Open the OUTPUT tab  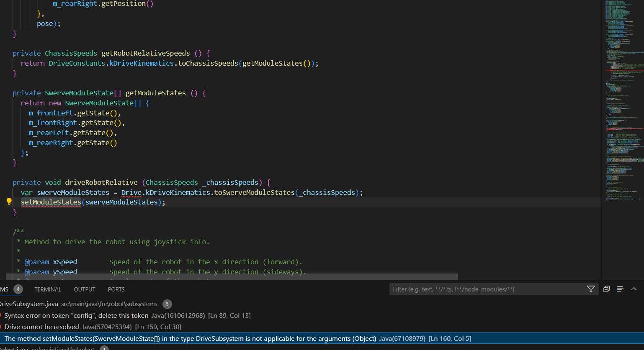click(x=84, y=289)
